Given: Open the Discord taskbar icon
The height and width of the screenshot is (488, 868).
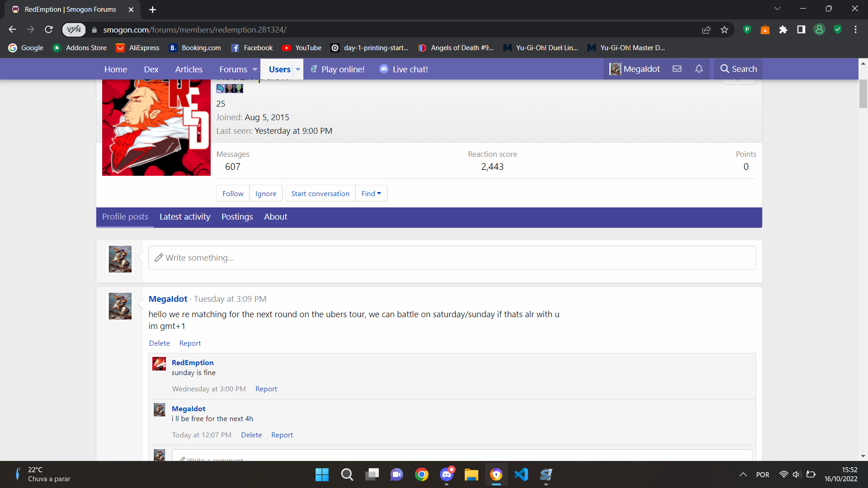Looking at the screenshot, I should click(x=447, y=474).
